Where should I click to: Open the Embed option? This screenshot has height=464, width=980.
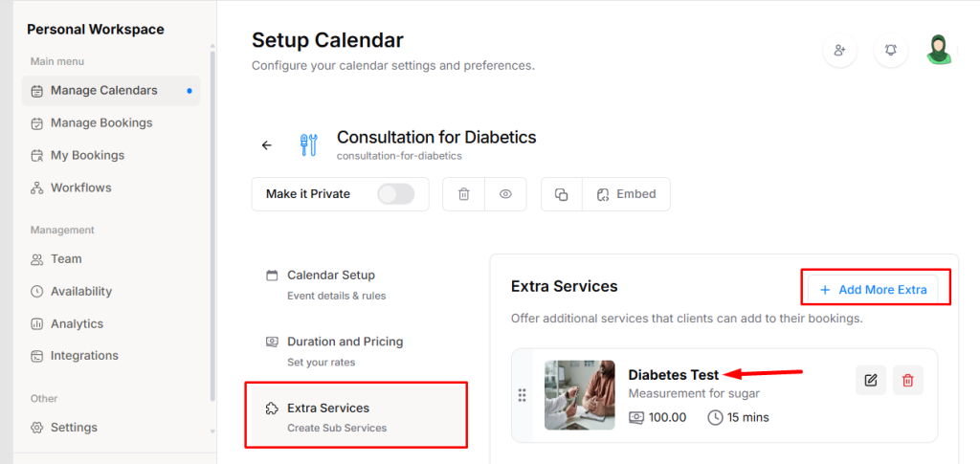click(x=626, y=194)
